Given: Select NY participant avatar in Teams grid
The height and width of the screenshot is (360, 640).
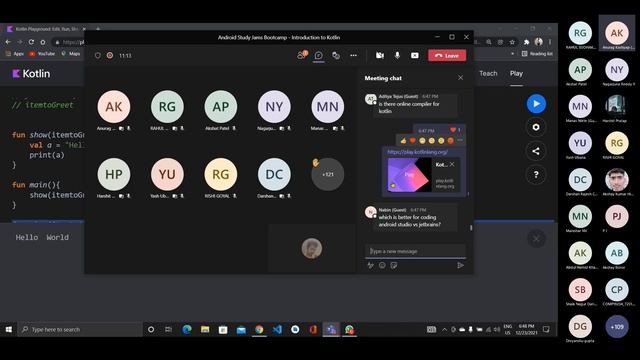Looking at the screenshot, I should (274, 107).
